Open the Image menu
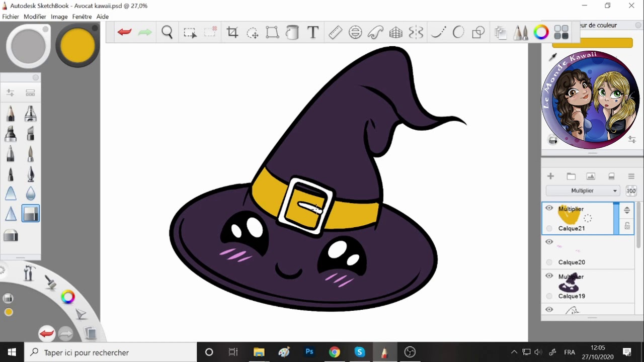 click(x=59, y=17)
